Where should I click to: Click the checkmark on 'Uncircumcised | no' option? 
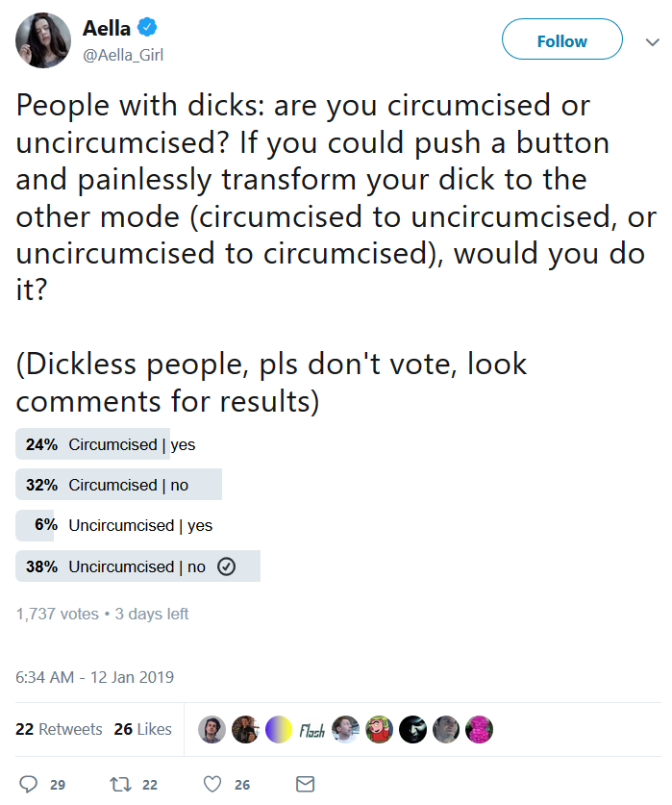click(225, 566)
